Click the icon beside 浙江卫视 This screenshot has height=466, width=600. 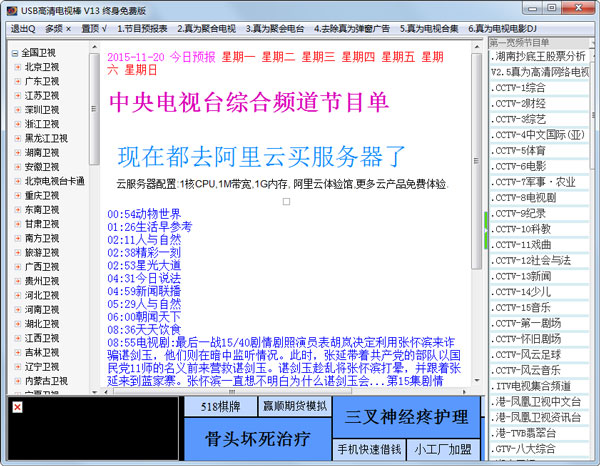[18, 124]
